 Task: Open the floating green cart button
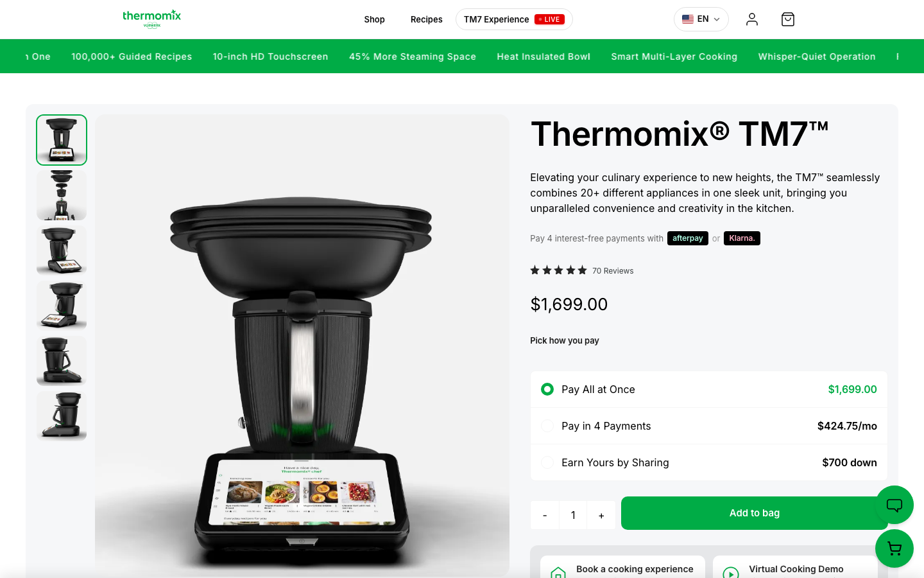[x=894, y=548]
